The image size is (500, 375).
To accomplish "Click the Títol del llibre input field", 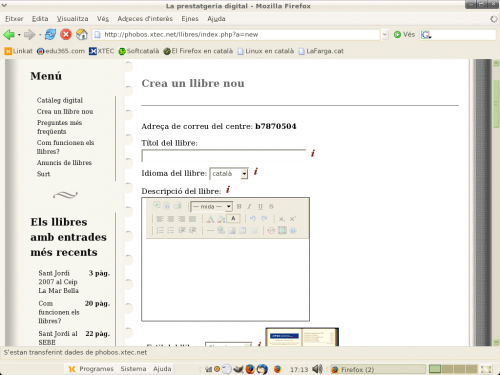I will point(224,156).
